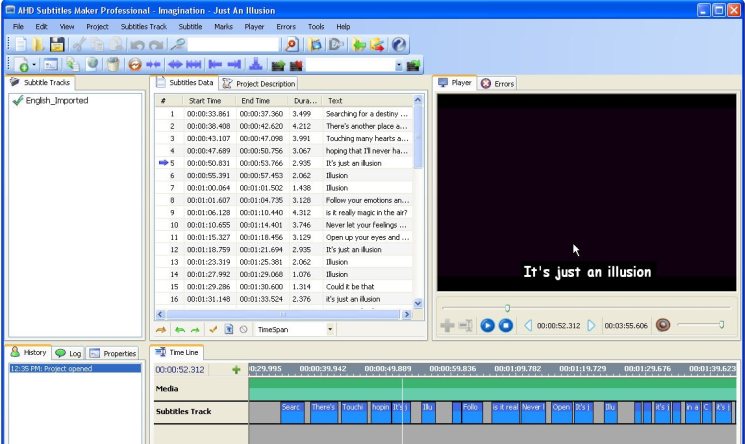The height and width of the screenshot is (444, 745).
Task: Click the green plus icon on timeline
Action: tap(237, 369)
